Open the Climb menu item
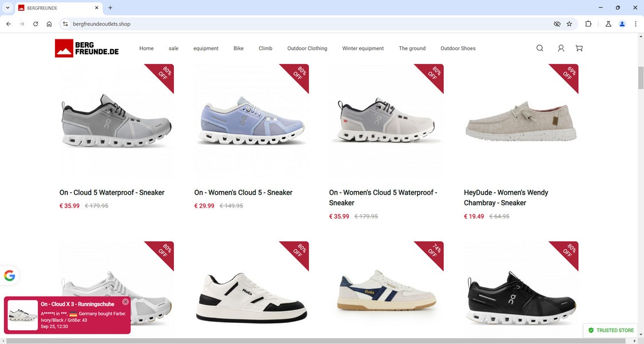 click(x=265, y=49)
